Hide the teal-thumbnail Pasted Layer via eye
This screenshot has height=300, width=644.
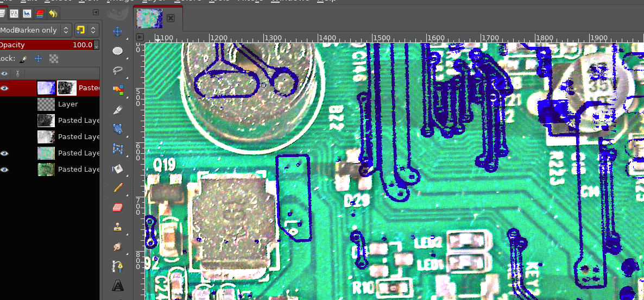[4, 153]
